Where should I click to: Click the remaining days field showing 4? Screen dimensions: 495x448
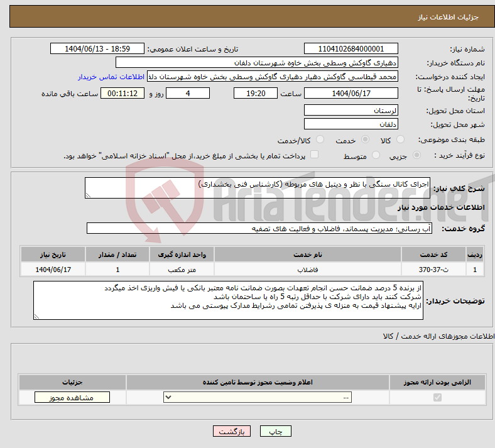[188, 93]
